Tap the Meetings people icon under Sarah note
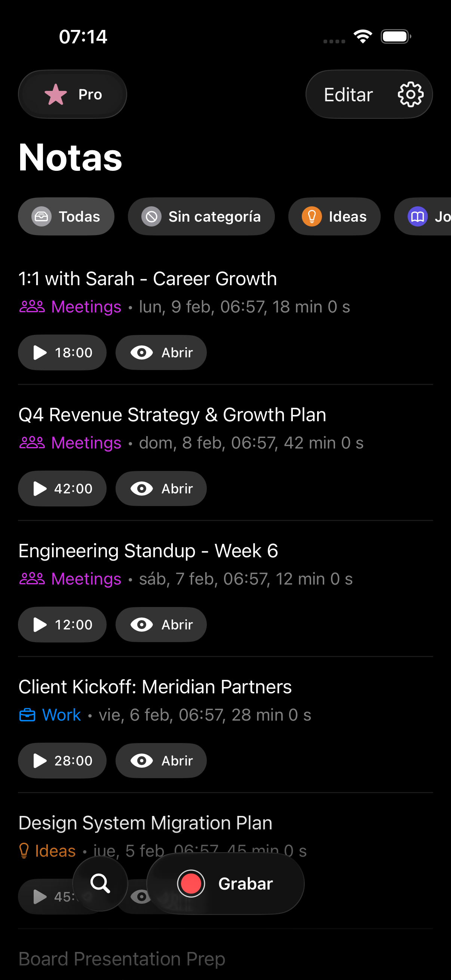Screen dimensions: 451x980 point(32,306)
